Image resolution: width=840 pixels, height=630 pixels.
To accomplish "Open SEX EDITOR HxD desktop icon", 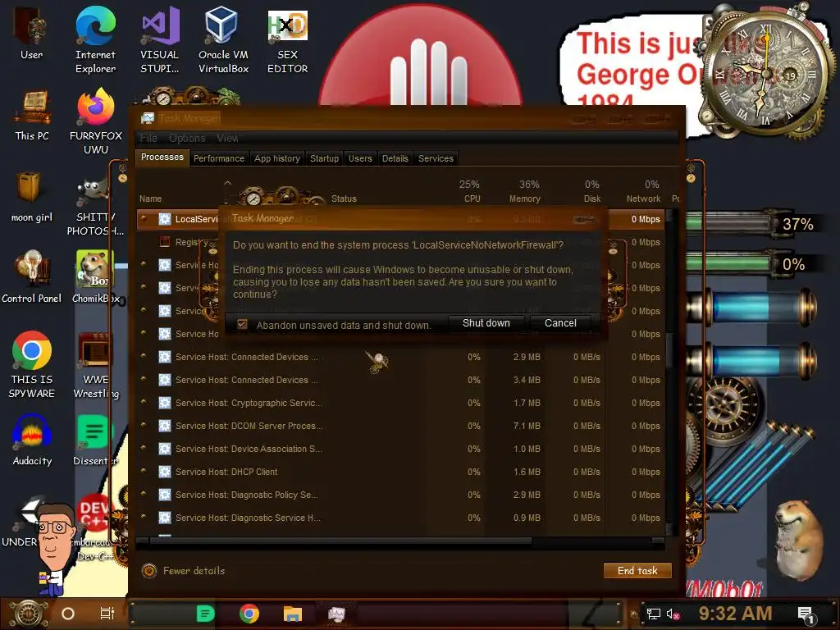I will click(x=287, y=41).
